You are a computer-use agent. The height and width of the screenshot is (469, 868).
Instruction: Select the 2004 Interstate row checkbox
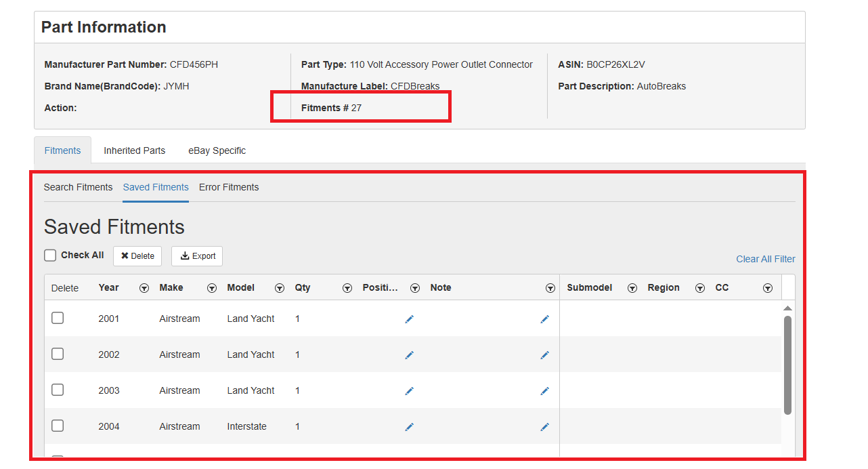(58, 426)
